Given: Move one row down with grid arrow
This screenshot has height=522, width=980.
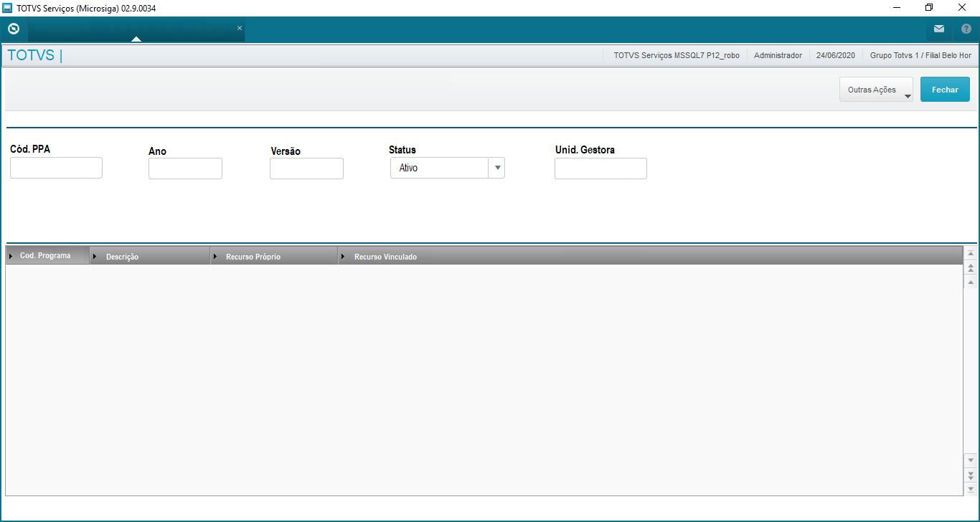Looking at the screenshot, I should (971, 460).
